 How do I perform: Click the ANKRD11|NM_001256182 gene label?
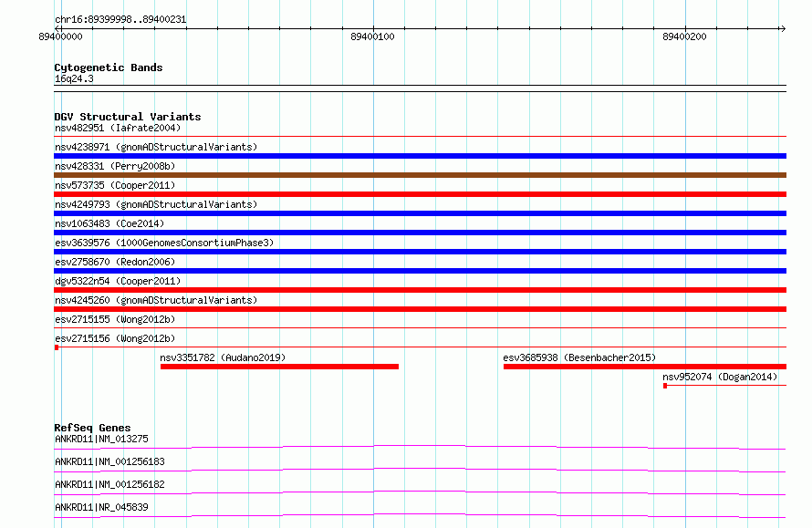point(109,484)
